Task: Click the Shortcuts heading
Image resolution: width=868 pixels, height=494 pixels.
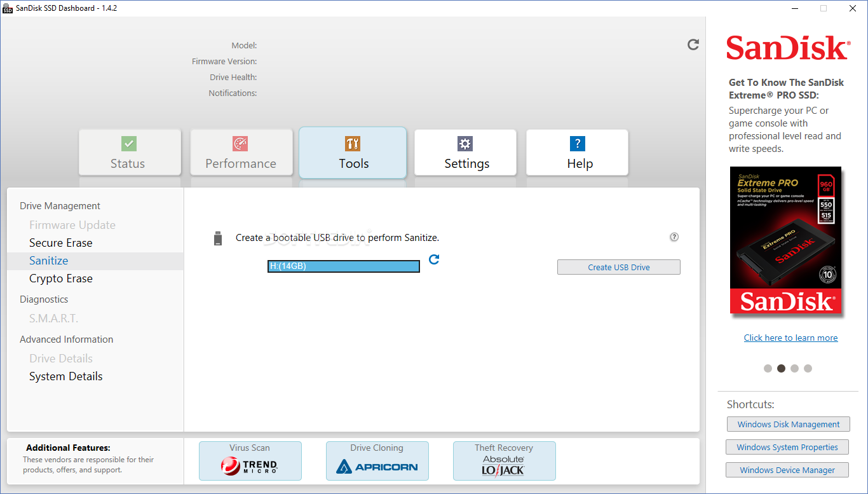Action: pyautogui.click(x=750, y=404)
